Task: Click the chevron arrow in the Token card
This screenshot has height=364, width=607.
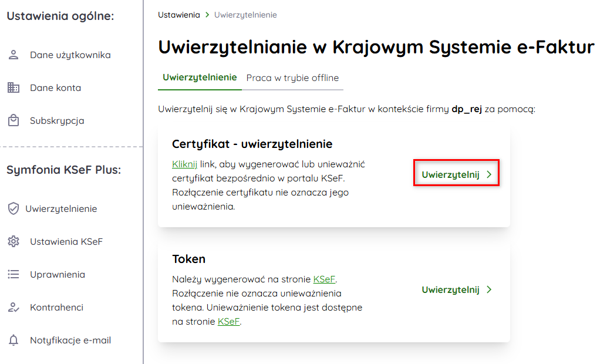Action: [489, 290]
